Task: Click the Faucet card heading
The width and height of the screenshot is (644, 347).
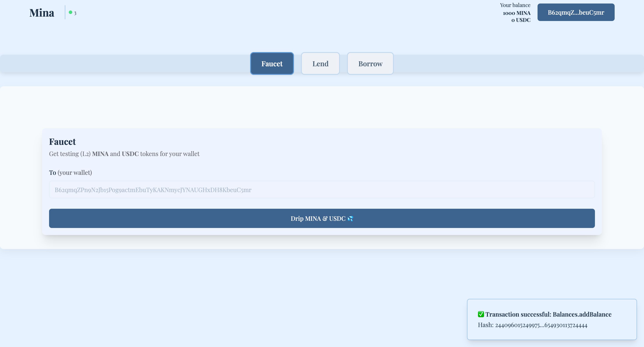Action: pyautogui.click(x=62, y=142)
